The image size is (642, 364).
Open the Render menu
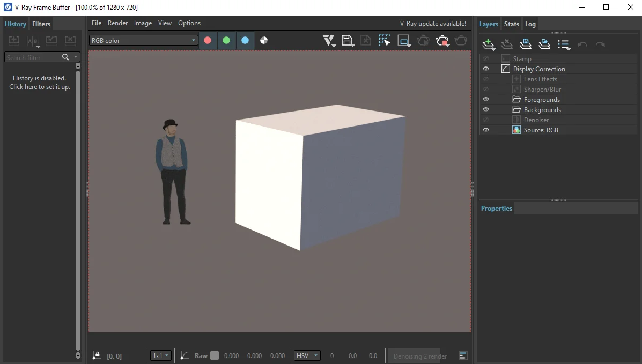[x=118, y=23]
